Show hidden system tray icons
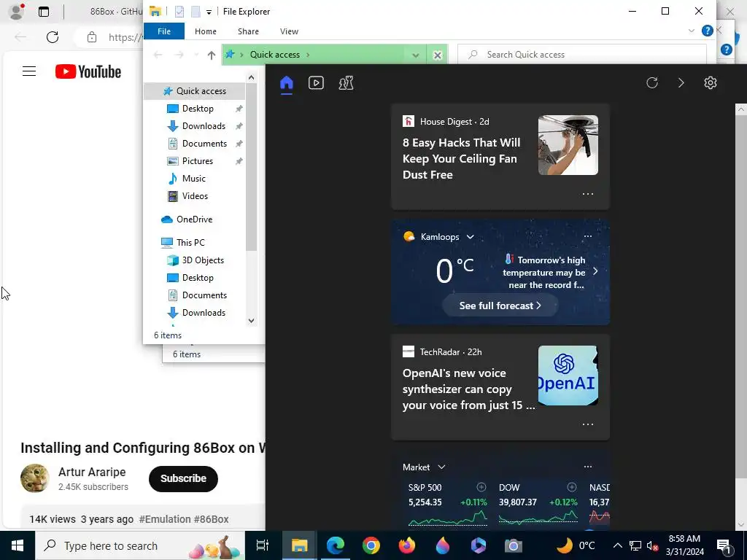This screenshot has width=747, height=560. pyautogui.click(x=617, y=546)
